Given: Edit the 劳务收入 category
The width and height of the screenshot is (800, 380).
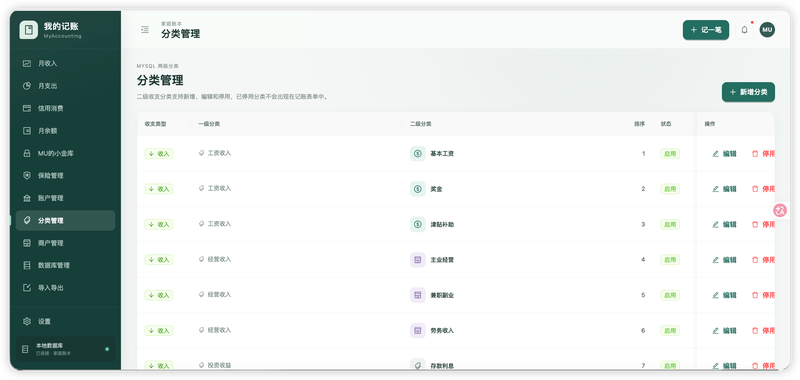Looking at the screenshot, I should pos(724,331).
